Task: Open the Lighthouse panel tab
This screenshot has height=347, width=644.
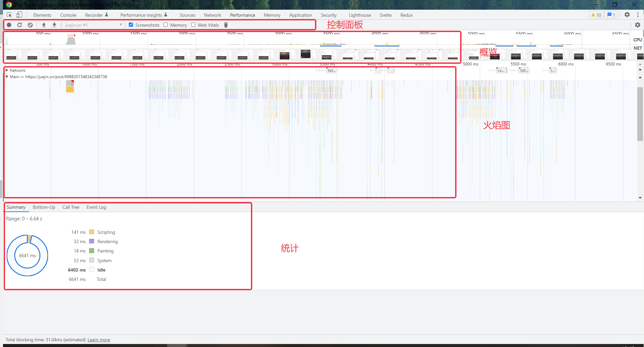Action: click(x=360, y=15)
